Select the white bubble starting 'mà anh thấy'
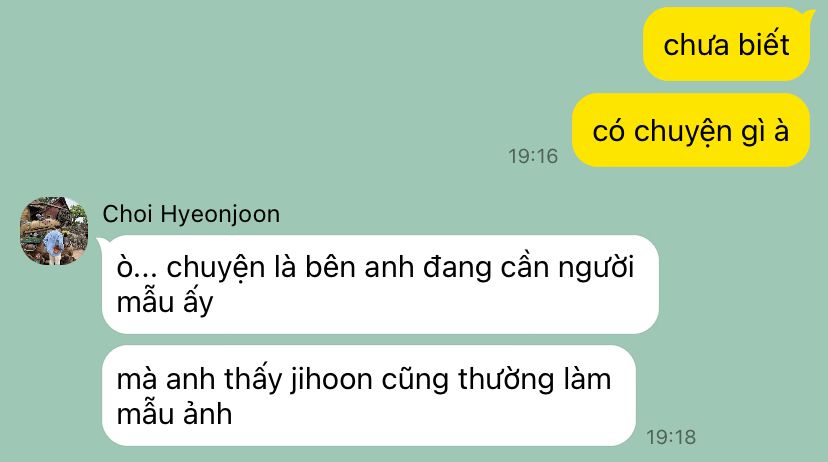 (369, 396)
